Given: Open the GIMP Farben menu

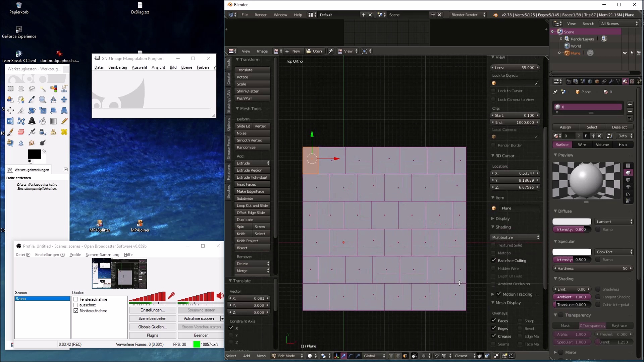Looking at the screenshot, I should tap(203, 67).
